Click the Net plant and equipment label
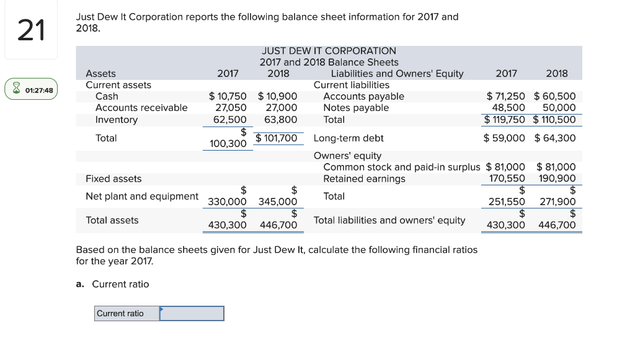The height and width of the screenshot is (364, 635). [x=141, y=196]
